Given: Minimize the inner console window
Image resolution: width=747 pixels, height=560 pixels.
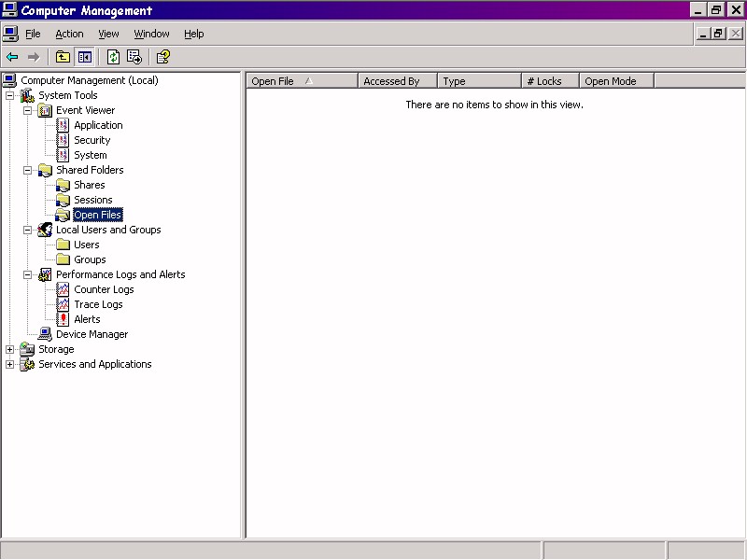Looking at the screenshot, I should click(x=703, y=34).
